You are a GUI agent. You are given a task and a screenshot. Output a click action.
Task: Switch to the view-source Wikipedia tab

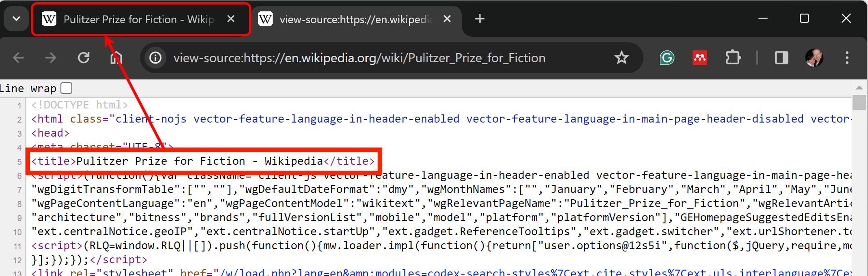(x=350, y=20)
